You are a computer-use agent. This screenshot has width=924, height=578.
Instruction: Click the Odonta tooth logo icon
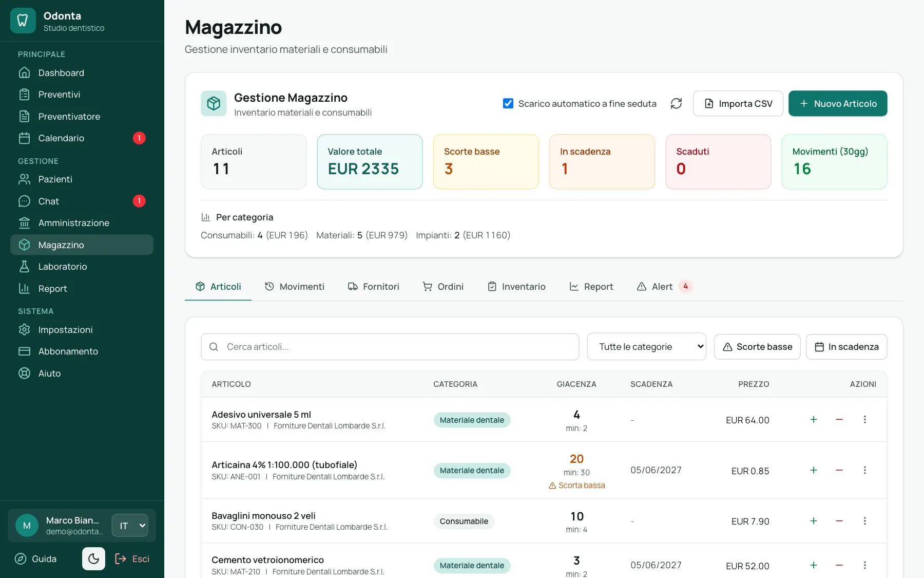(23, 21)
